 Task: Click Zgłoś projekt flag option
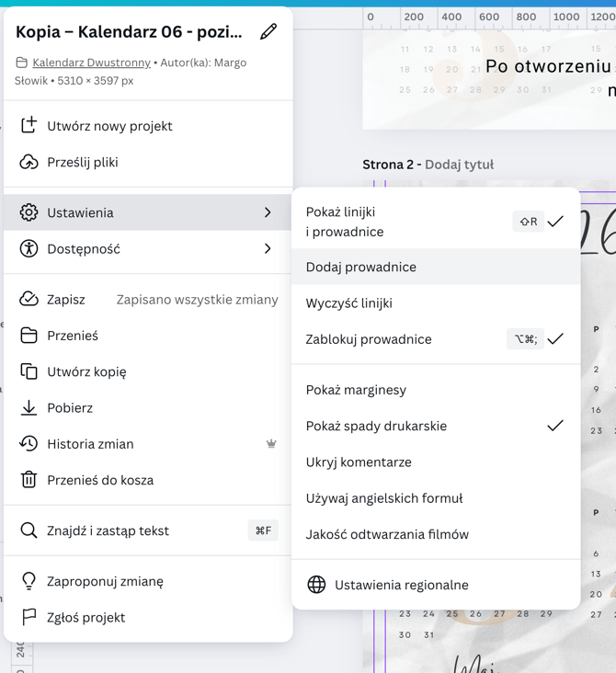point(86,617)
